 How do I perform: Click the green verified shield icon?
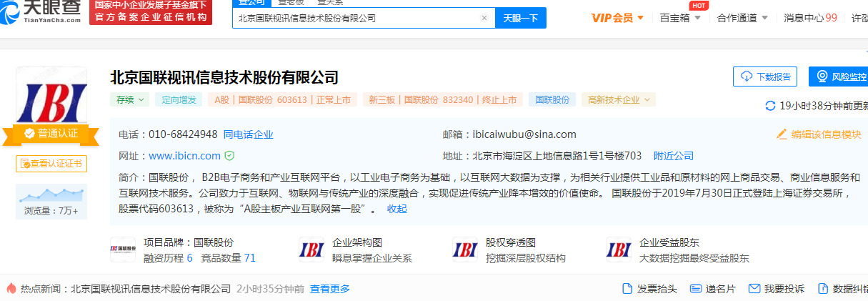(229, 155)
